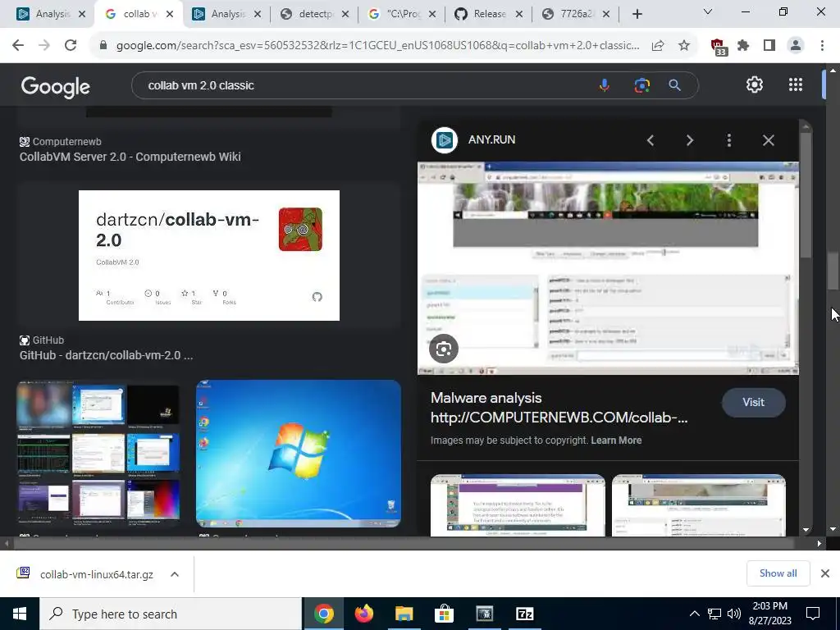Click the Google search box
Screen dimensions: 840x630
(x=370, y=85)
